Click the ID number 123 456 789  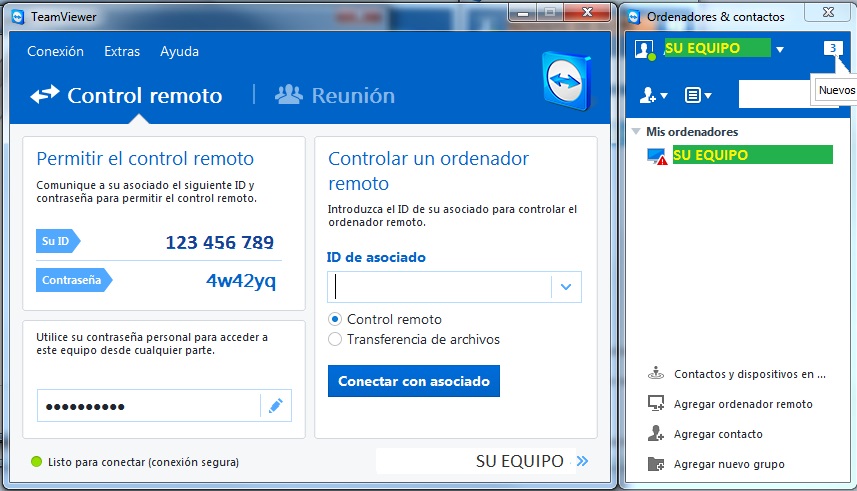pos(219,242)
